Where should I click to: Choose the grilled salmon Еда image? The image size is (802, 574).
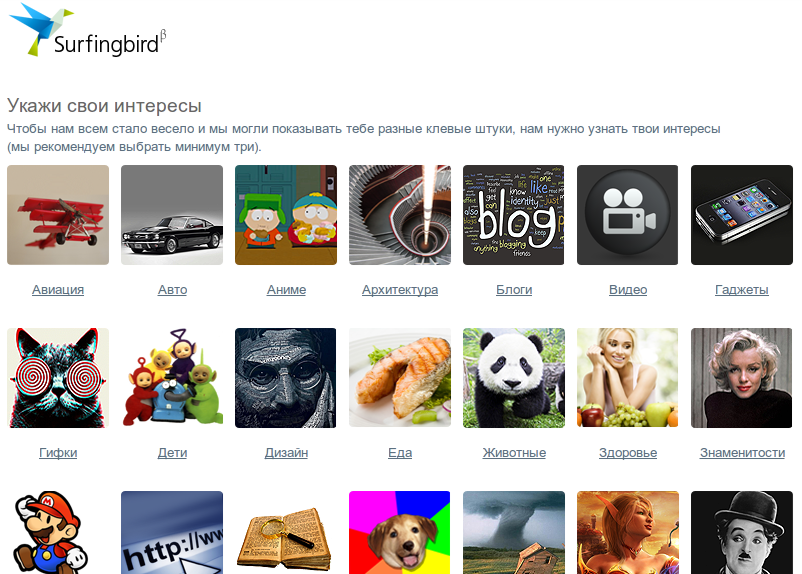400,378
